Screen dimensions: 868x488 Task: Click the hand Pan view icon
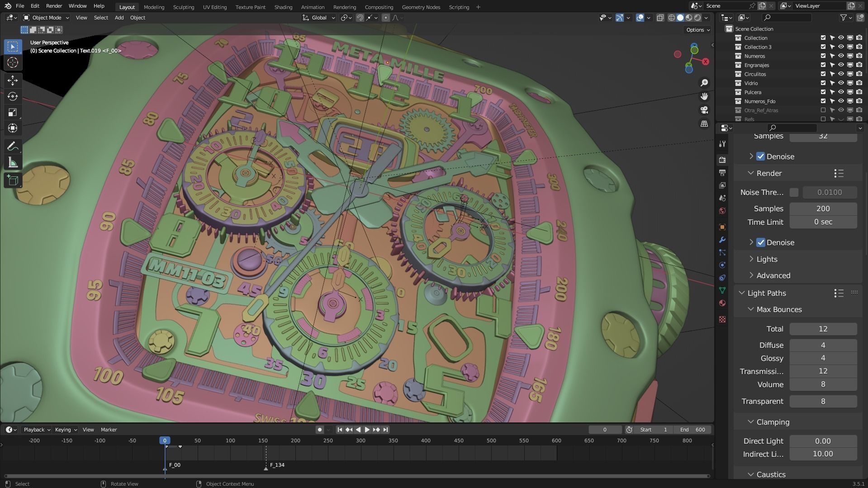704,96
